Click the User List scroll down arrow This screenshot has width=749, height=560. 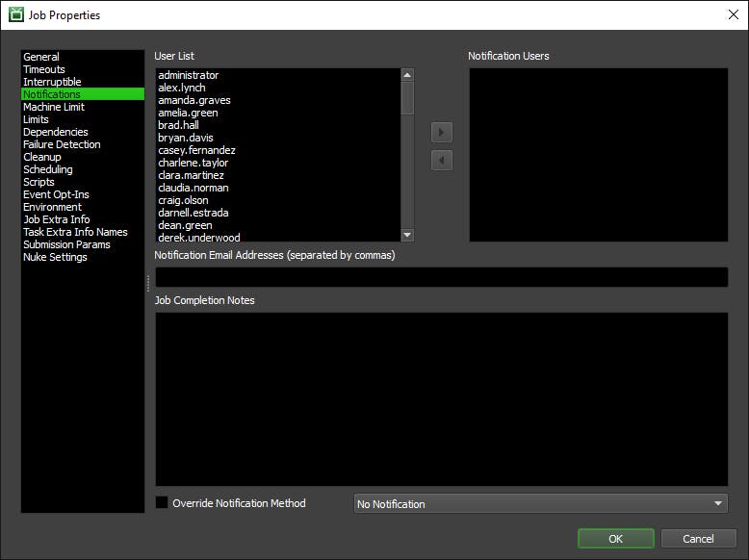pyautogui.click(x=407, y=235)
